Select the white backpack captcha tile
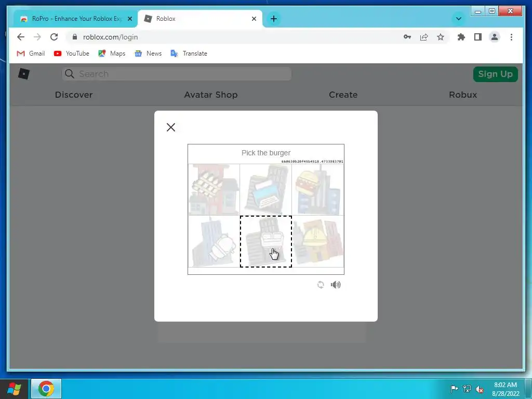This screenshot has height=399, width=532. 214,242
